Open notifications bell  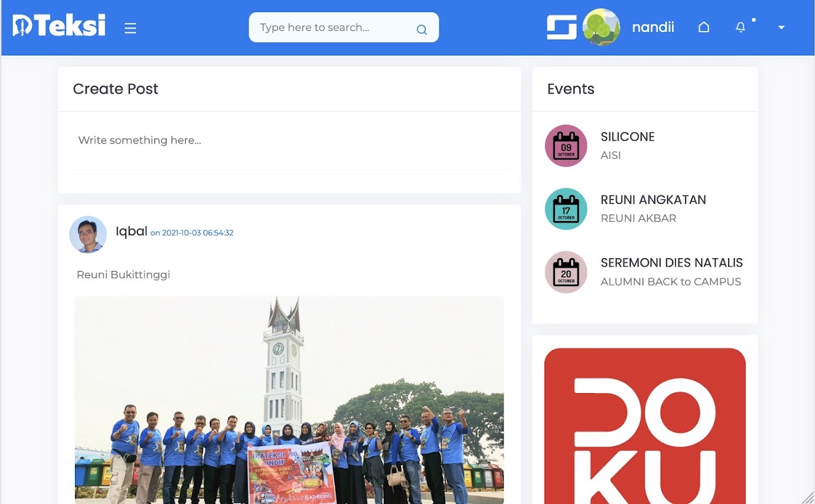click(x=741, y=27)
